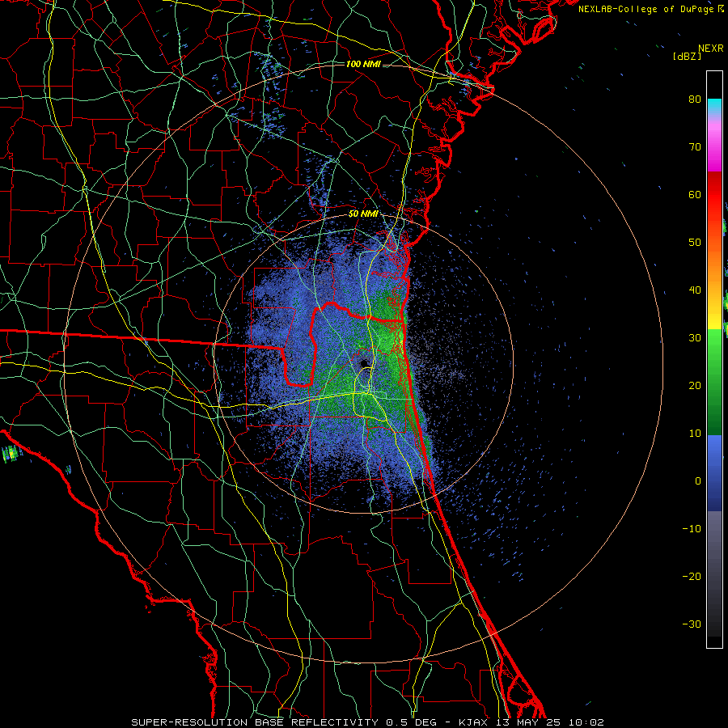Click the 30 dBZ scale value

(695, 338)
